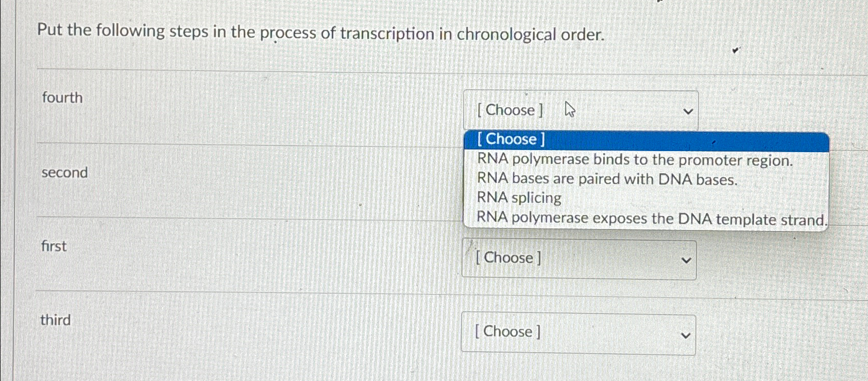The height and width of the screenshot is (381, 868).
Task: Click the chevron on the first dropdown
Action: tap(685, 260)
